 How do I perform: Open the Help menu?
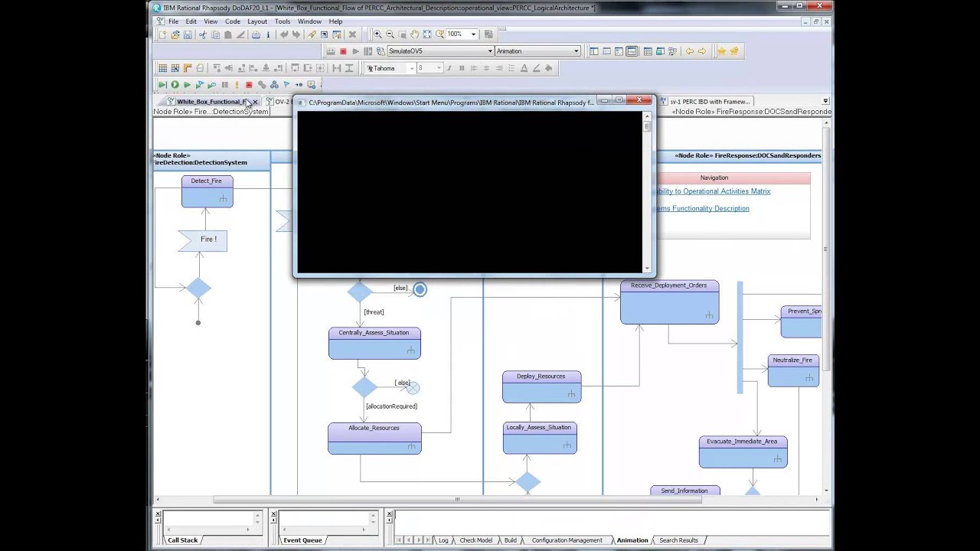tap(335, 21)
